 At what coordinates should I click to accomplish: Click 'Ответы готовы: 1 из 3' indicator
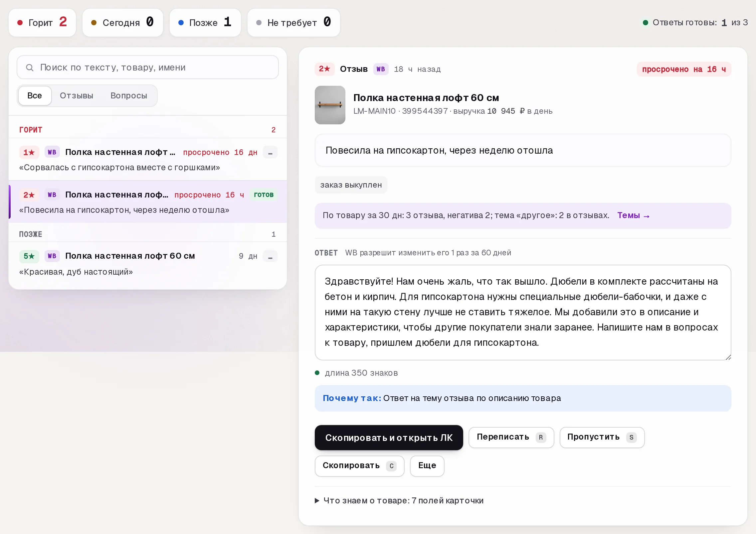point(695,23)
